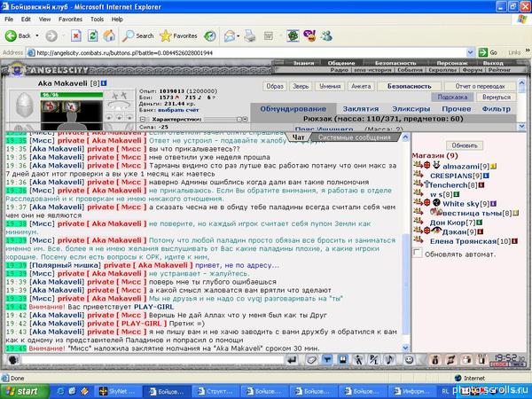Switch to Информ... taskbar window
The height and width of the screenshot is (399, 532).
point(412,391)
